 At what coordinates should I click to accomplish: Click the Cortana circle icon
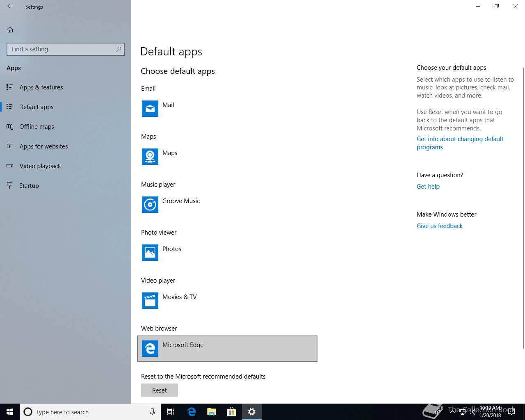point(28,412)
